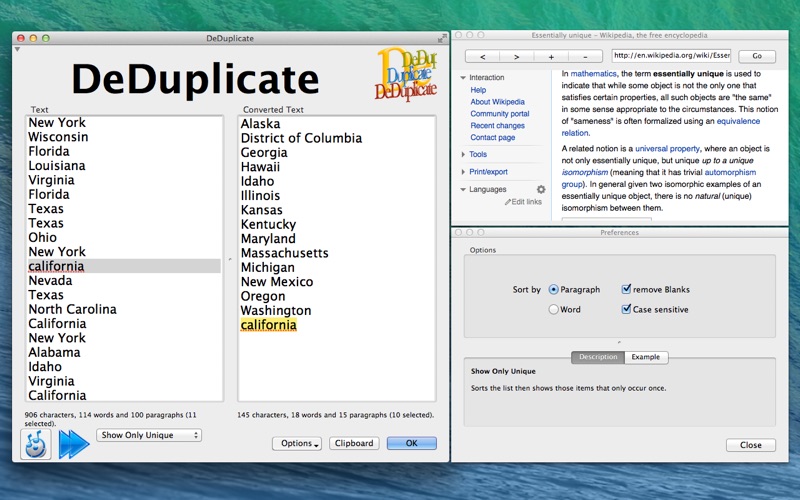Click the plus zoom button in browser
The image size is (800, 500).
551,57
